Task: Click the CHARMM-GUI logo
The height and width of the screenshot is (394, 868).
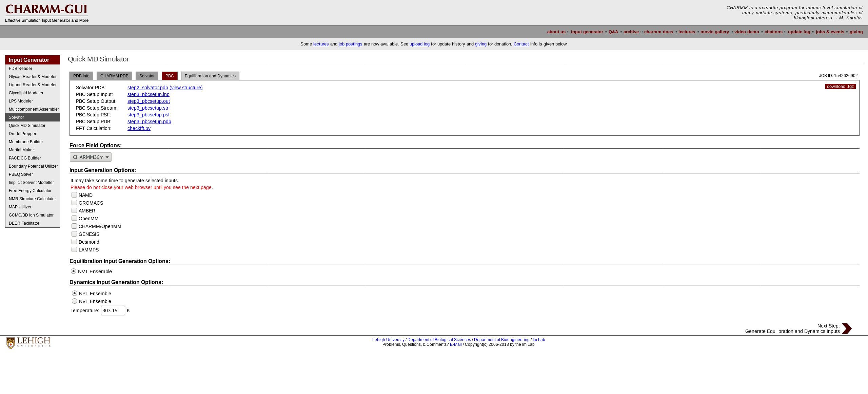Action: (47, 13)
